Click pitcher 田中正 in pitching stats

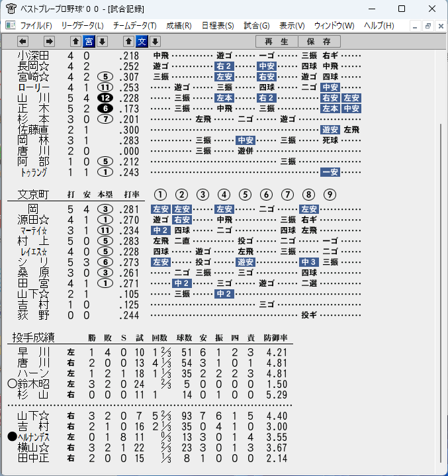click(33, 458)
